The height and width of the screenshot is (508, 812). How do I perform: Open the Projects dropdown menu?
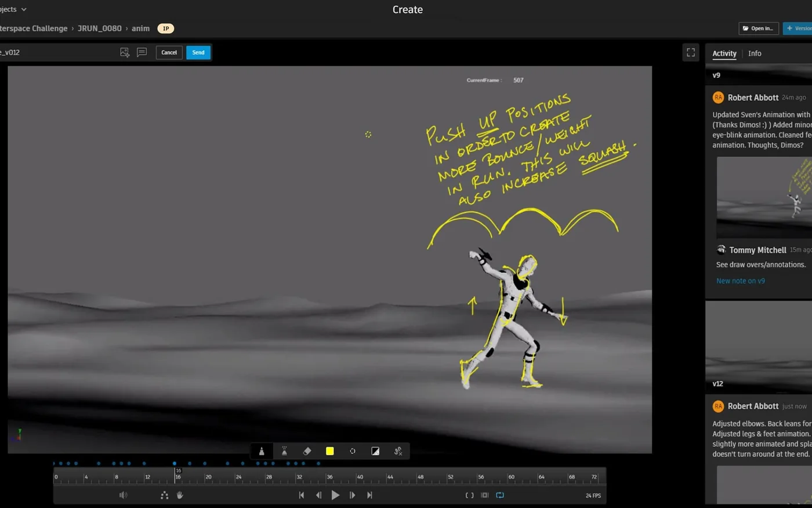click(13, 9)
